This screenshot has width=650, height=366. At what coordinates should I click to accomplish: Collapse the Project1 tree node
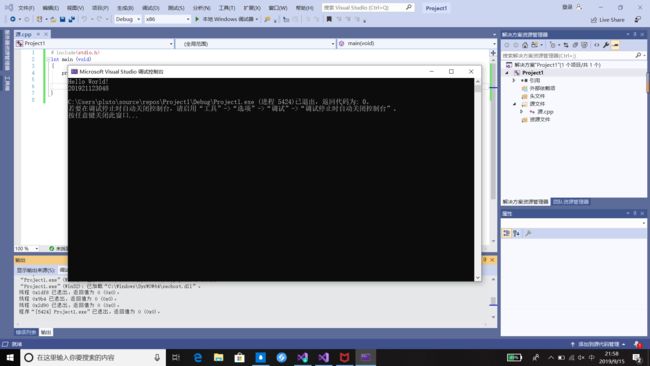(x=507, y=73)
